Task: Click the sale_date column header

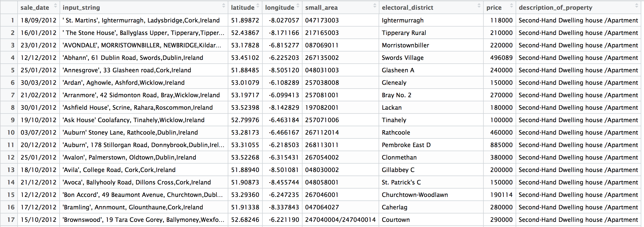Action: click(38, 8)
